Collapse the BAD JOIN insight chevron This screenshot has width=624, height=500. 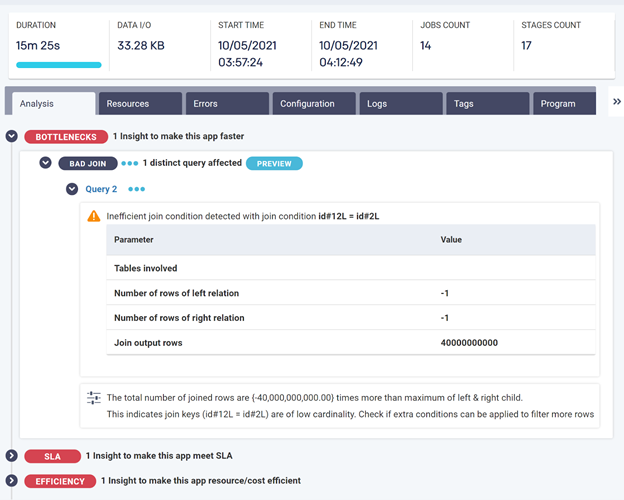tap(45, 163)
